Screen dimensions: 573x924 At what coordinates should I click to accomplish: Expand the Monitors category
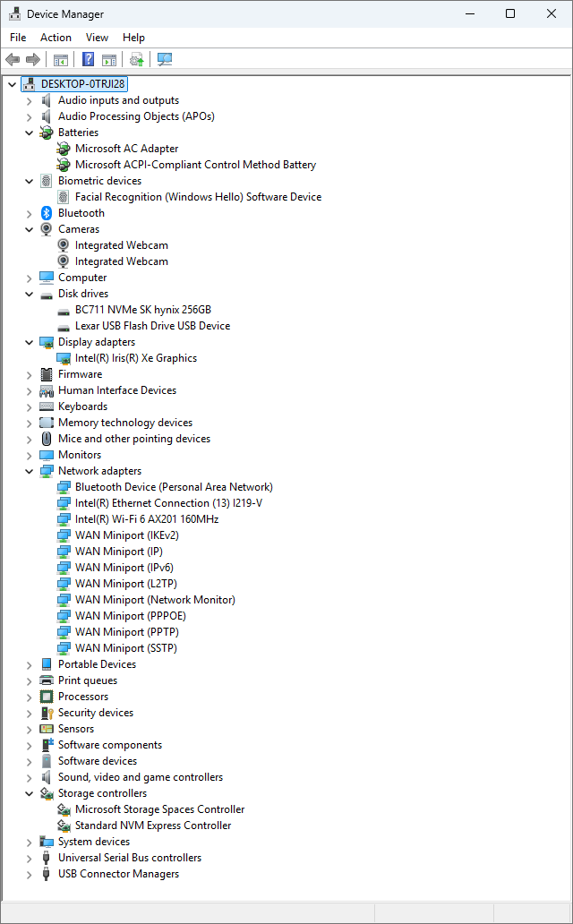pyautogui.click(x=29, y=455)
